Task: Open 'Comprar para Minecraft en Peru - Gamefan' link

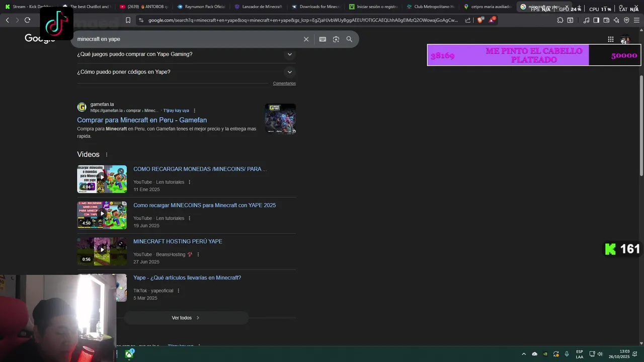Action: [x=142, y=120]
